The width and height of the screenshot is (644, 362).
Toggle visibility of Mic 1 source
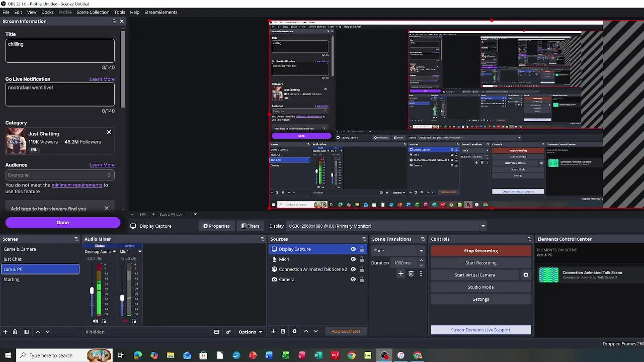coord(353,259)
